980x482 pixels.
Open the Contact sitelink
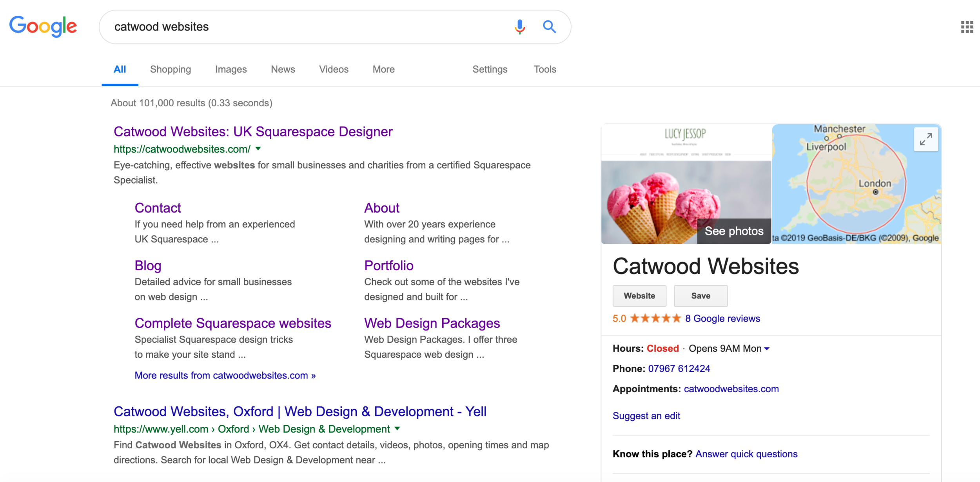[x=158, y=208]
